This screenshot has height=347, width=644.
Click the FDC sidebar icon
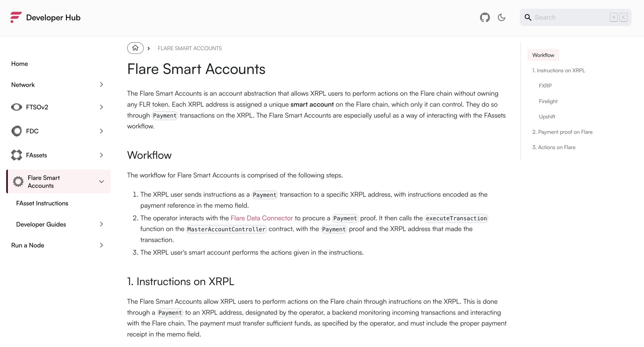(x=17, y=131)
